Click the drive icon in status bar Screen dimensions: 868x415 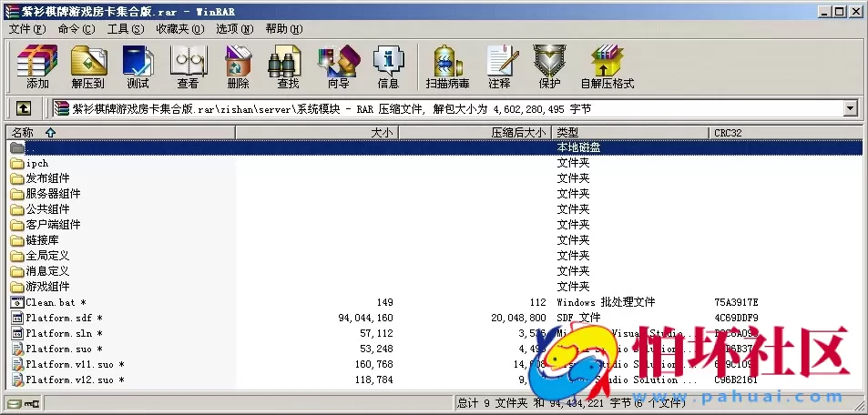pyautogui.click(x=14, y=403)
